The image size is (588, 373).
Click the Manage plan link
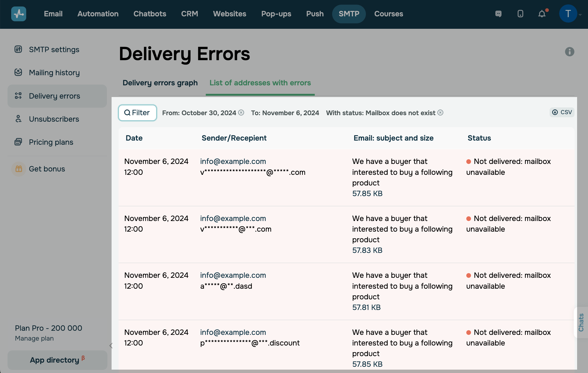34,339
